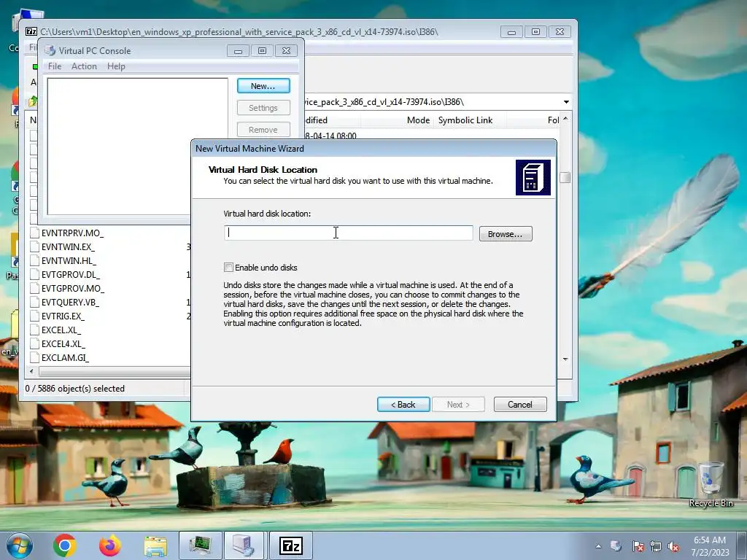Launch Google Chrome from the taskbar
The image size is (747, 560).
pyautogui.click(x=65, y=545)
